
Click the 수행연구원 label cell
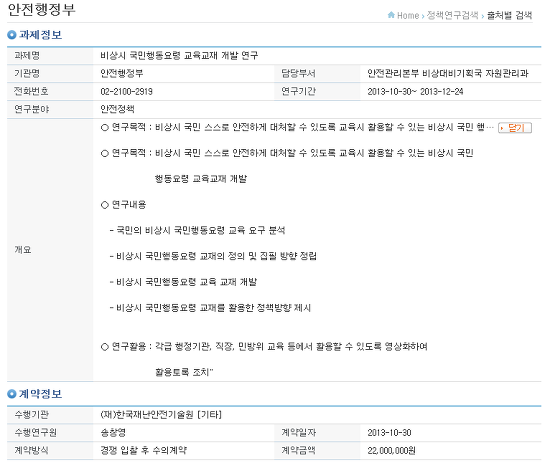click(50, 432)
